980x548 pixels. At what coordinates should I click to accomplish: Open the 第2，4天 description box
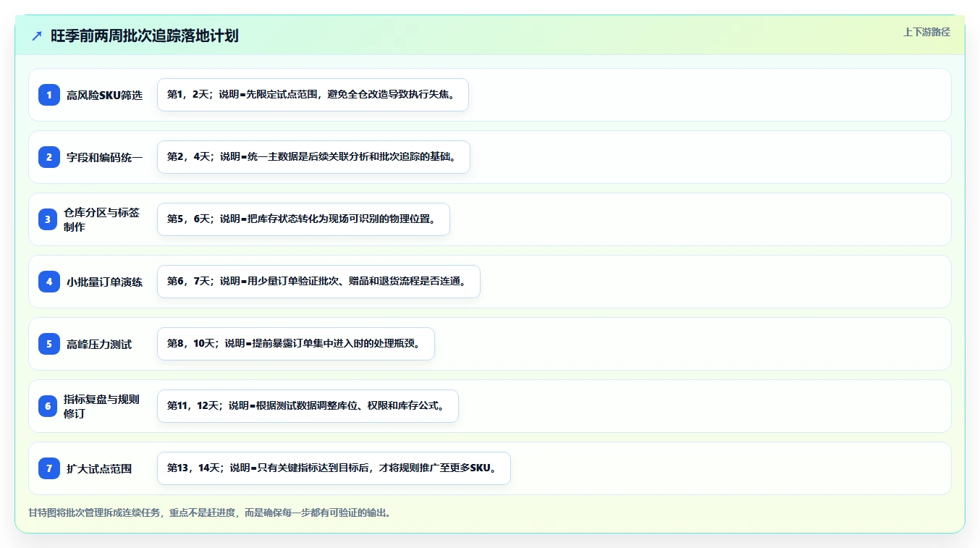(x=313, y=157)
